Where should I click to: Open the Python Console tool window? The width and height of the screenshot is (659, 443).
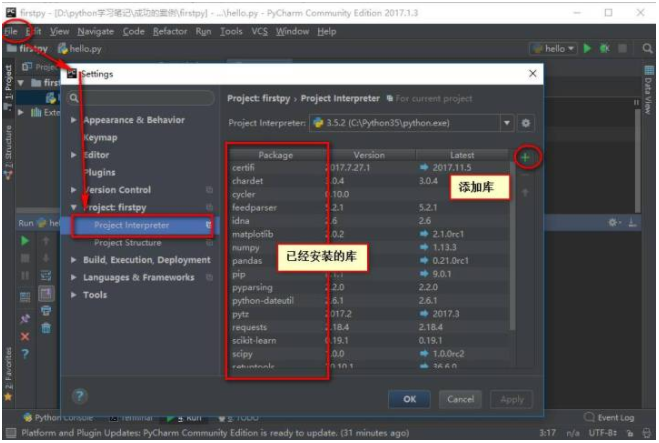(x=58, y=418)
